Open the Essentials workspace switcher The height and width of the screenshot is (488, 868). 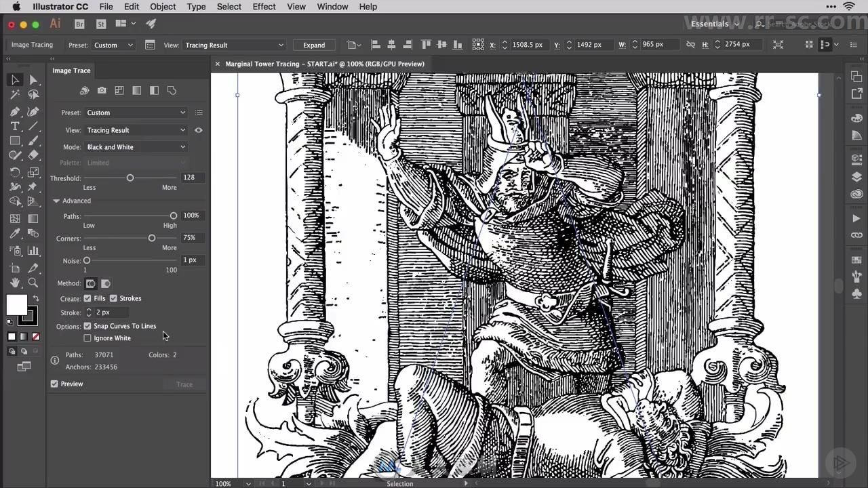coord(715,24)
